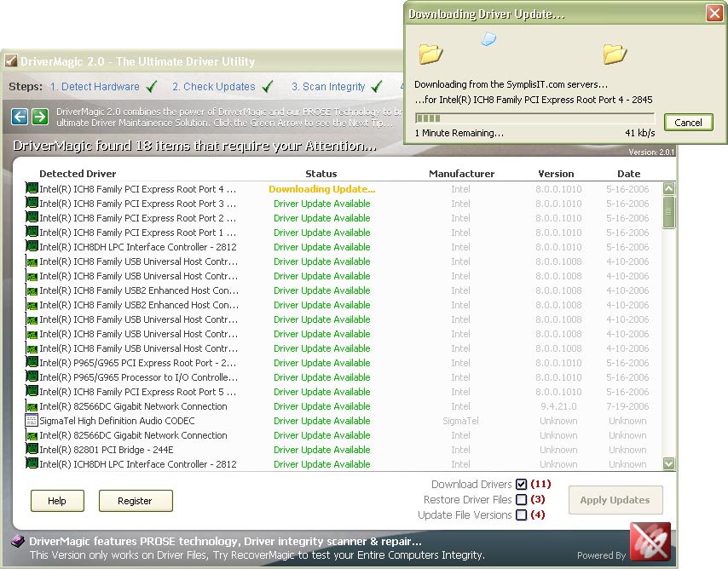Sort by Date column header

tap(628, 174)
